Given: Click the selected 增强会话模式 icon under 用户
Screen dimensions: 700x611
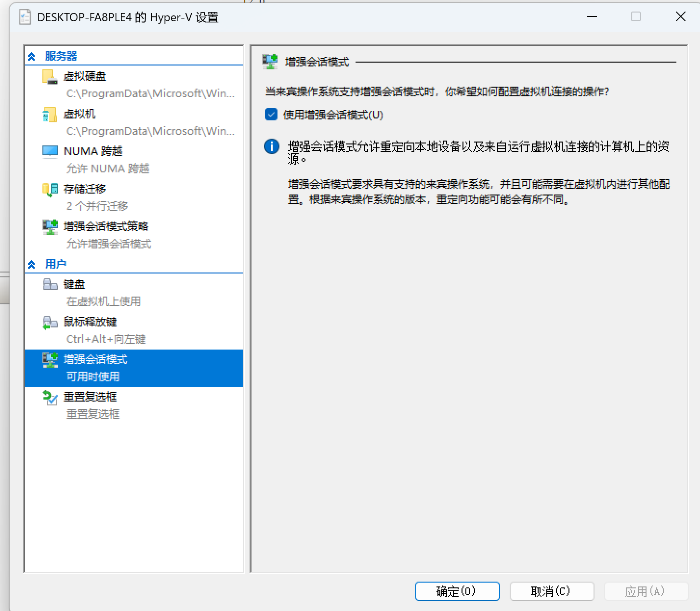Looking at the screenshot, I should pos(50,360).
